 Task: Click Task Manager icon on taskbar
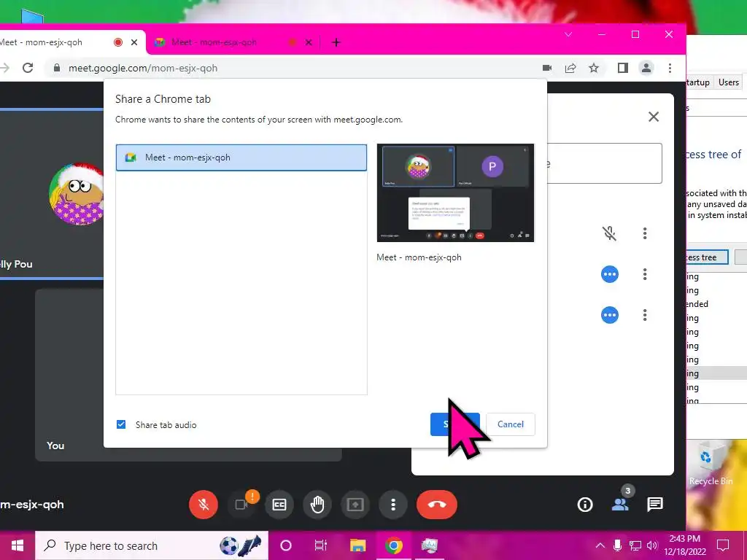(x=429, y=545)
